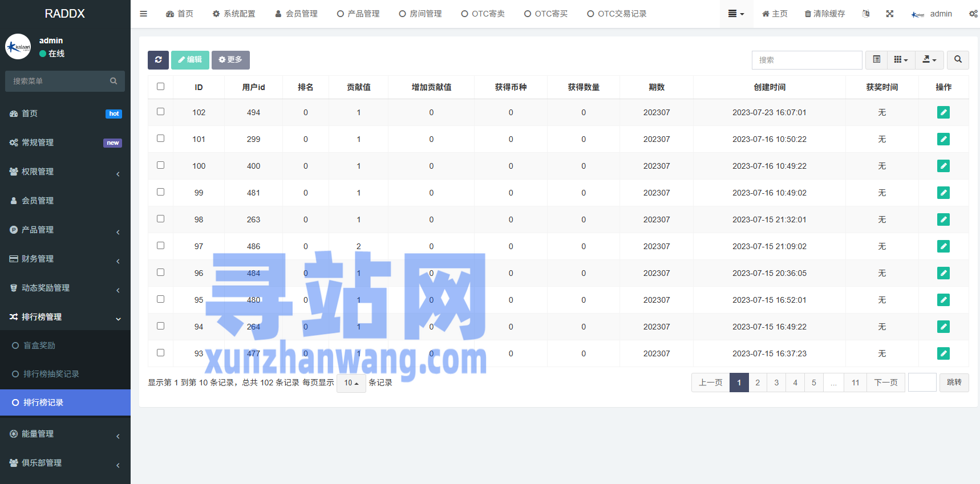Open 会员管理 in the sidebar
Viewport: 980px width, 484px height.
click(65, 201)
